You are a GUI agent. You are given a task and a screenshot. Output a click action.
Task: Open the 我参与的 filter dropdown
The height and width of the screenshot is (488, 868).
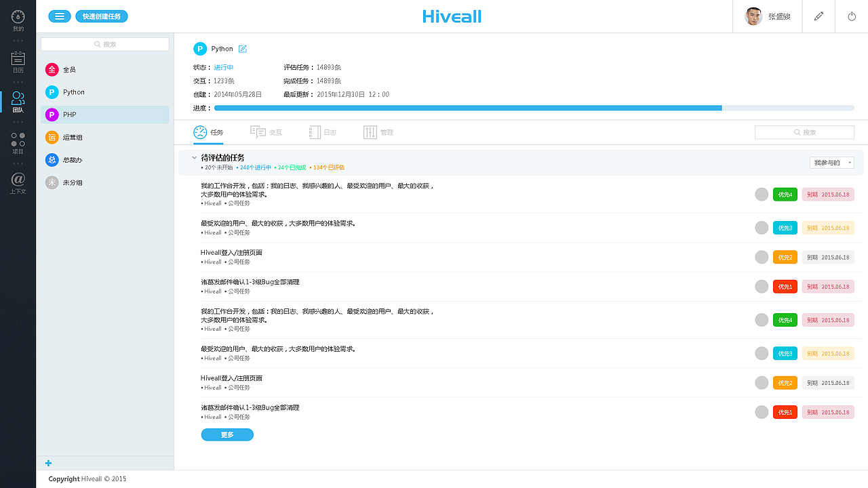(832, 163)
